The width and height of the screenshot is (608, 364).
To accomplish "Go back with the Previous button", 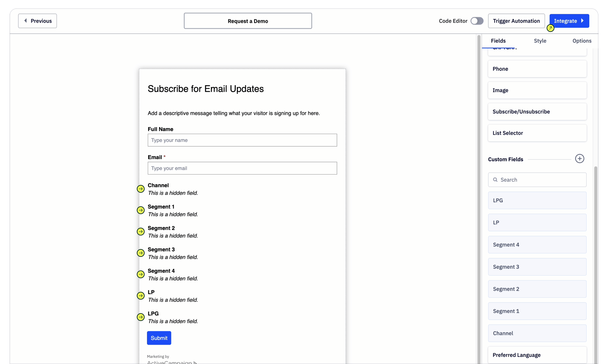I will (37, 21).
